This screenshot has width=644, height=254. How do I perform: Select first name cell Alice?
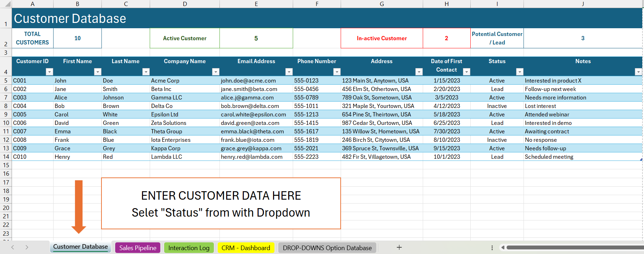[x=78, y=97]
